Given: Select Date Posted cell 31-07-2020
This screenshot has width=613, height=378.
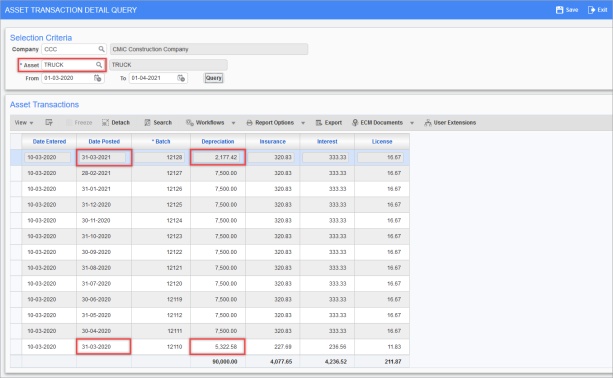Looking at the screenshot, I should [104, 284].
